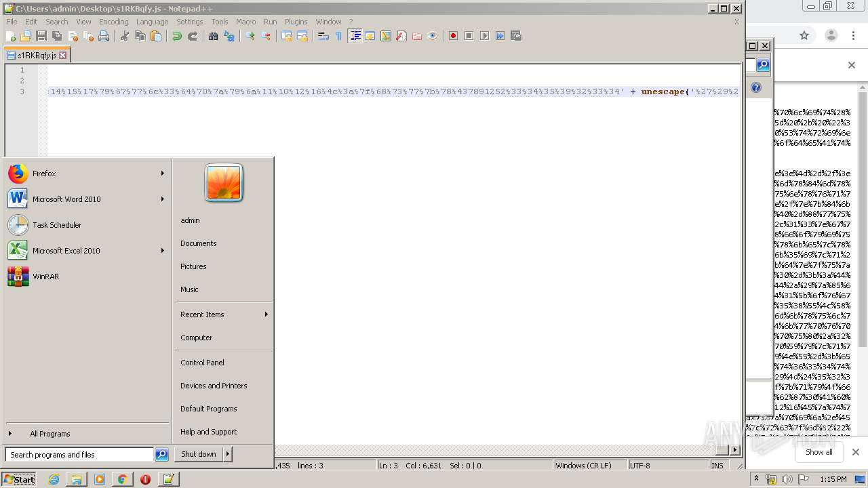Screen dimensions: 868x488
Task: Toggle Show All Characters pilcrow button
Action: click(339, 36)
